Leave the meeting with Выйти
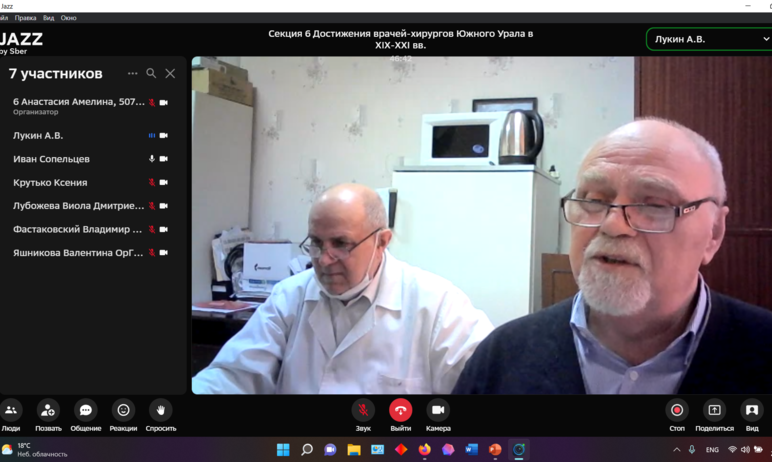The width and height of the screenshot is (772, 462). click(400, 410)
